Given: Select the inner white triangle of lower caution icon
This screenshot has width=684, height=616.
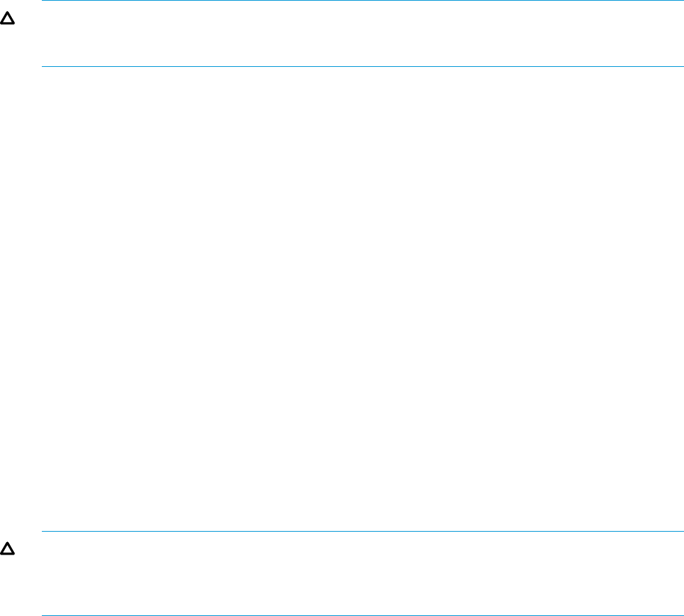Looking at the screenshot, I should click(8, 550).
